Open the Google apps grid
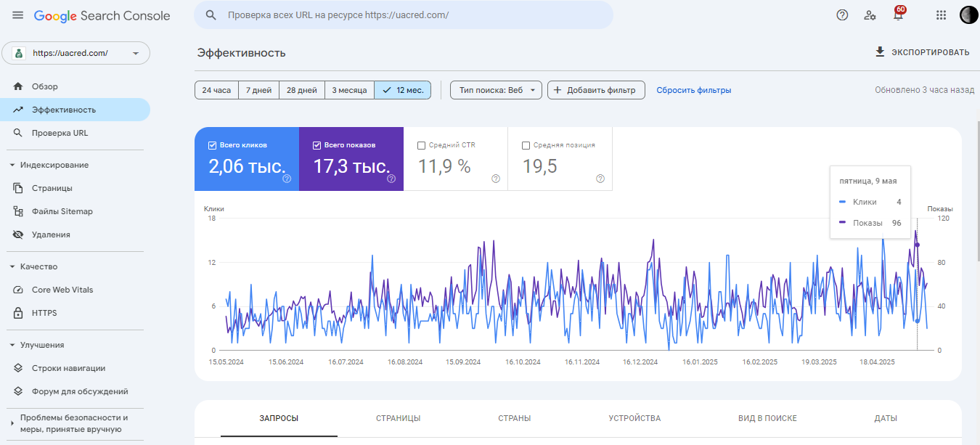This screenshot has width=980, height=445. point(941,15)
